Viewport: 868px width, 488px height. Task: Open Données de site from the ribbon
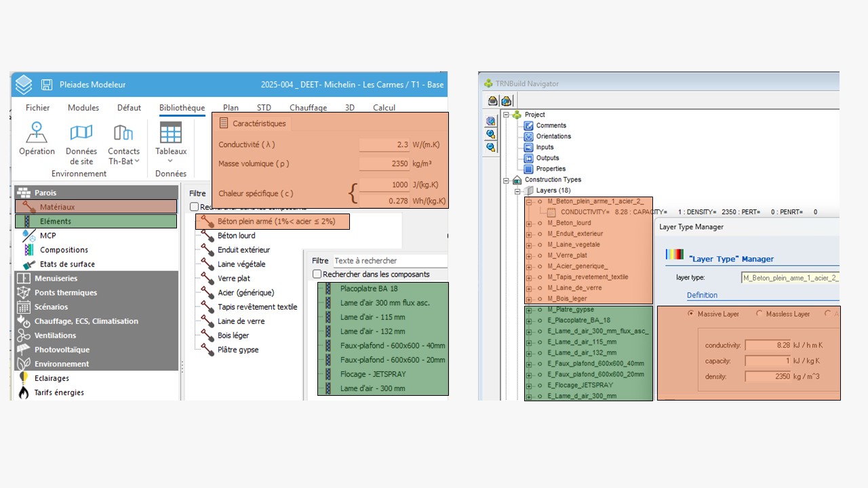coord(81,133)
